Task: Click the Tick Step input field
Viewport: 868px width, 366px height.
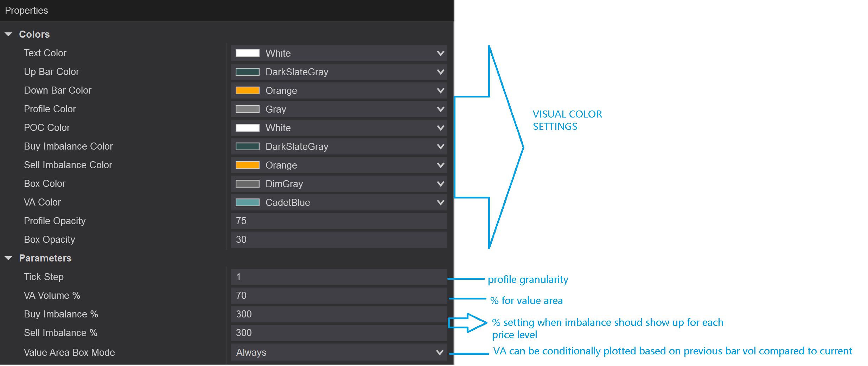Action: 338,277
